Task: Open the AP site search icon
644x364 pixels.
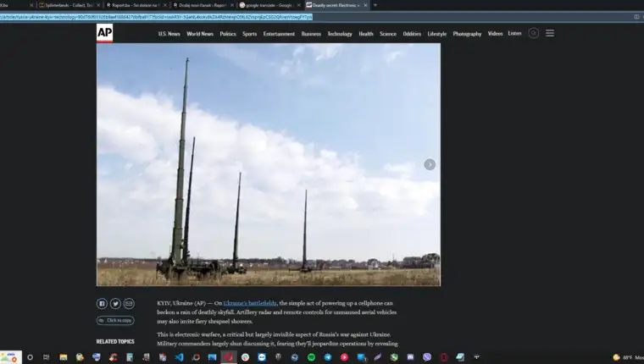Action: pyautogui.click(x=534, y=33)
